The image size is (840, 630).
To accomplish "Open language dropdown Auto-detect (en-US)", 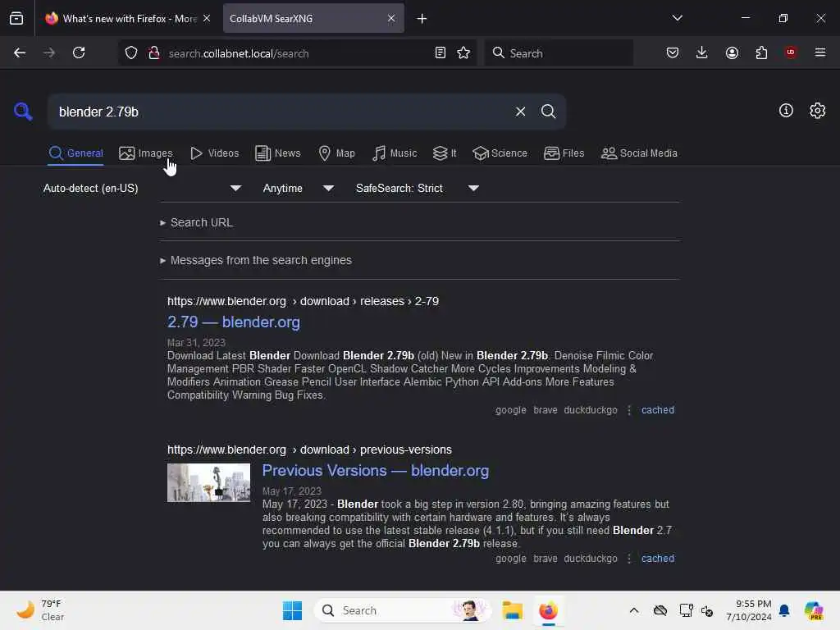I will pyautogui.click(x=142, y=188).
